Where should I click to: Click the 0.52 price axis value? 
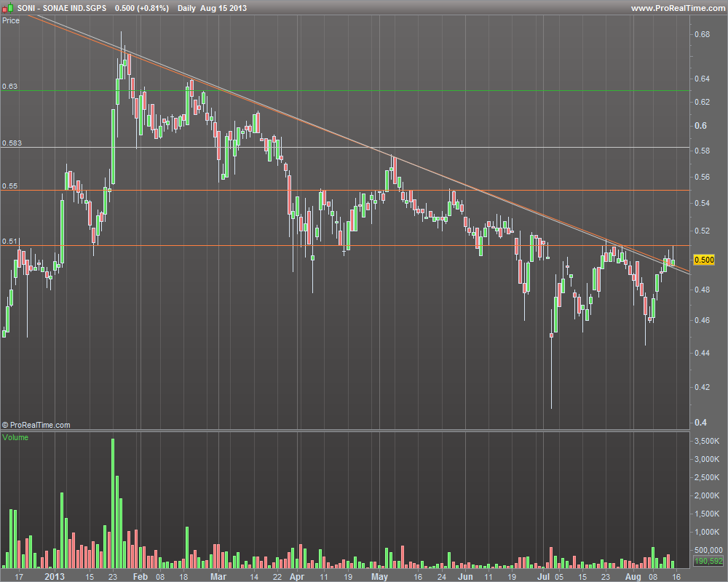pos(703,231)
